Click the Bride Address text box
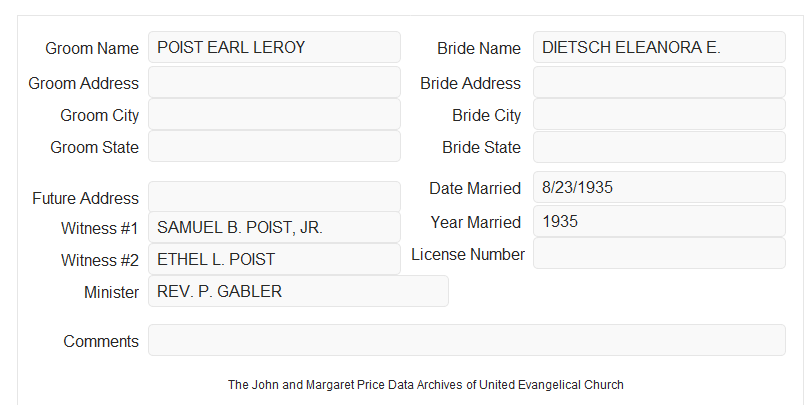The height and width of the screenshot is (405, 805). (x=659, y=82)
